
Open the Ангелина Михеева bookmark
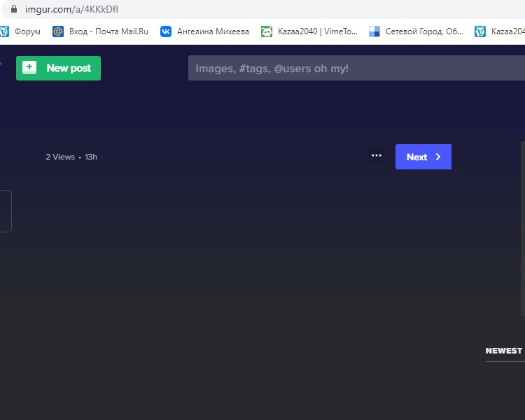point(213,31)
